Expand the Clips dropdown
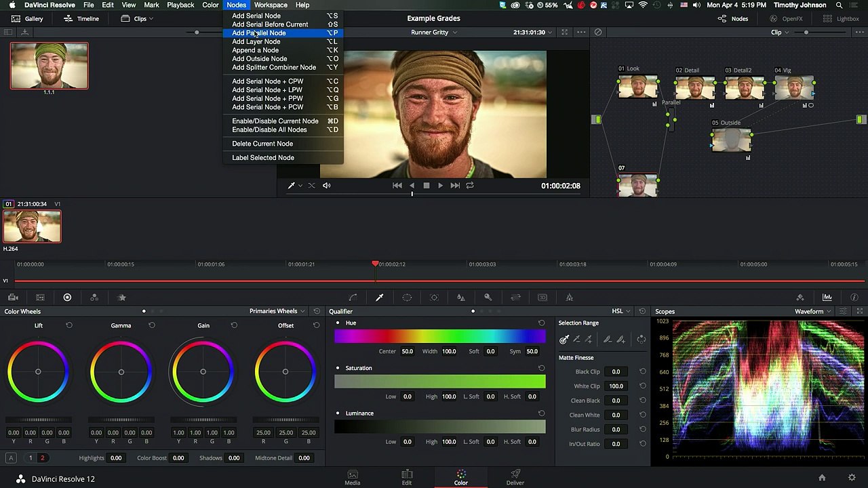 (x=138, y=18)
